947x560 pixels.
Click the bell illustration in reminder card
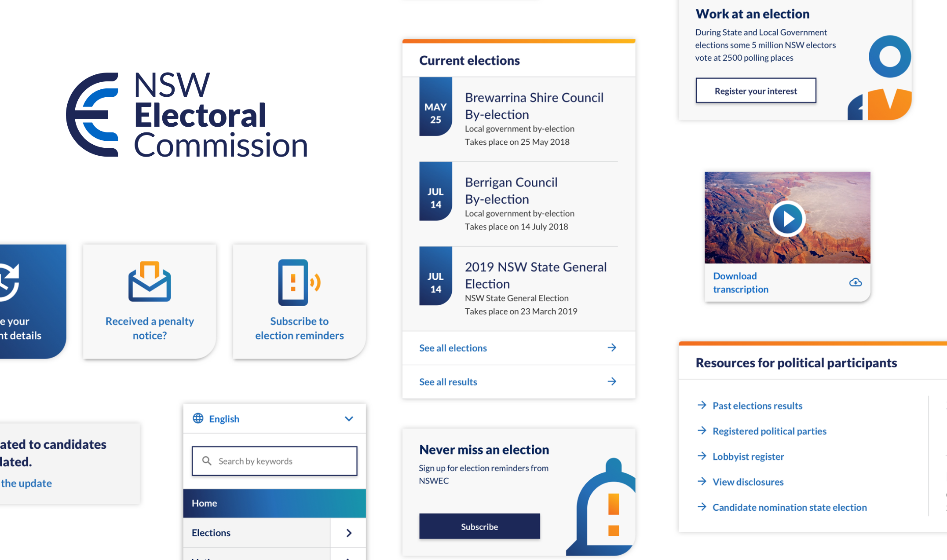(x=601, y=507)
